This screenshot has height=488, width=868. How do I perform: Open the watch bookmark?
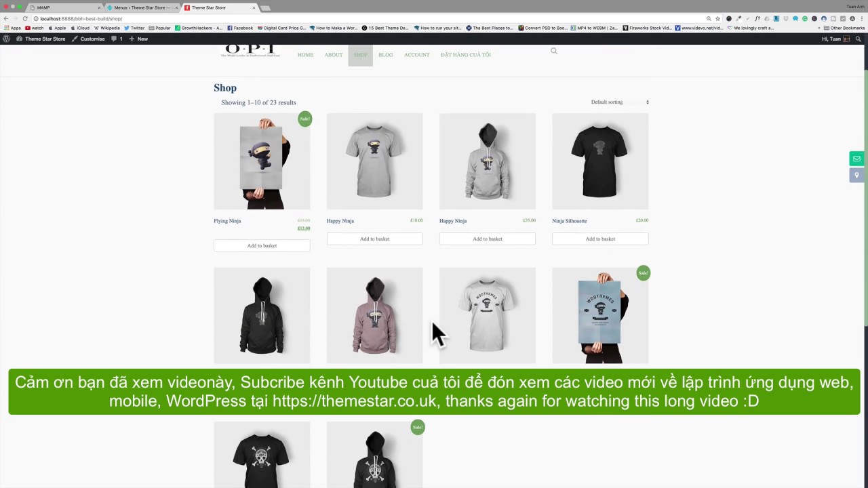(34, 28)
